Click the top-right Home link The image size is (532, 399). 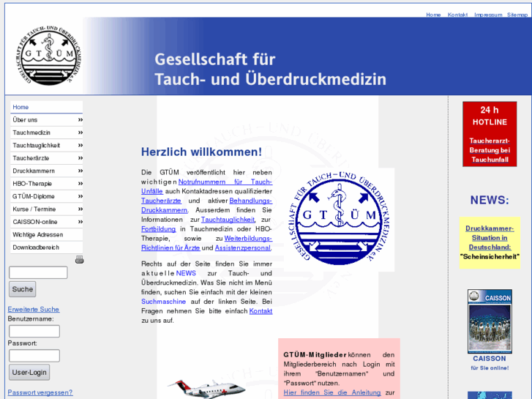(433, 15)
